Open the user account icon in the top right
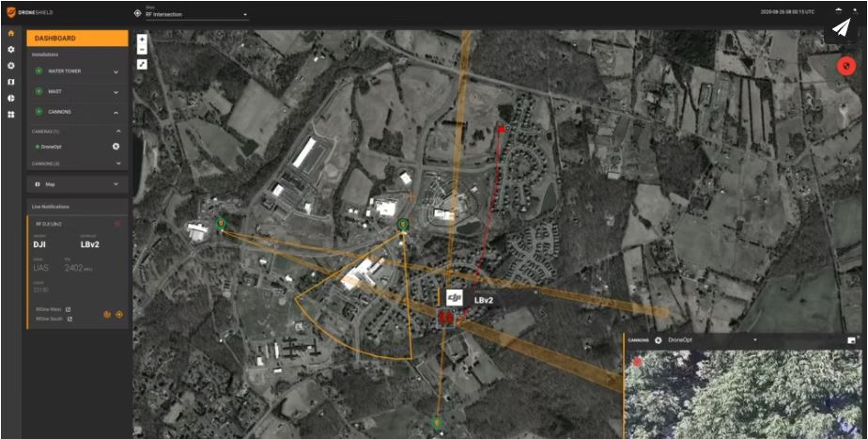868x439 pixels. point(855,11)
